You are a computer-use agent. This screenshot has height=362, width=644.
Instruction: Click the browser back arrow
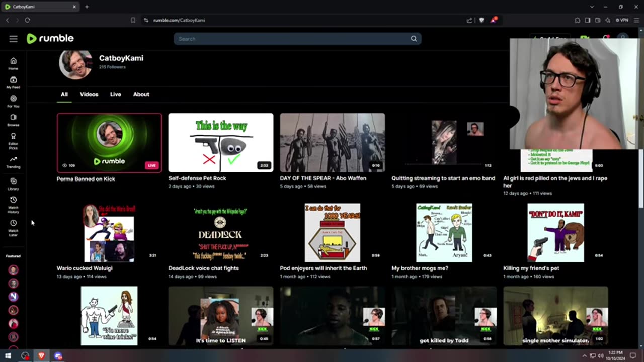[7, 20]
